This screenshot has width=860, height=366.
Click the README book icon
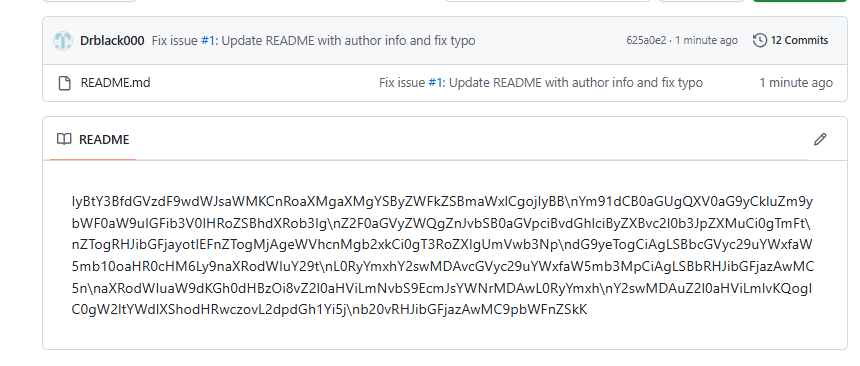click(64, 139)
